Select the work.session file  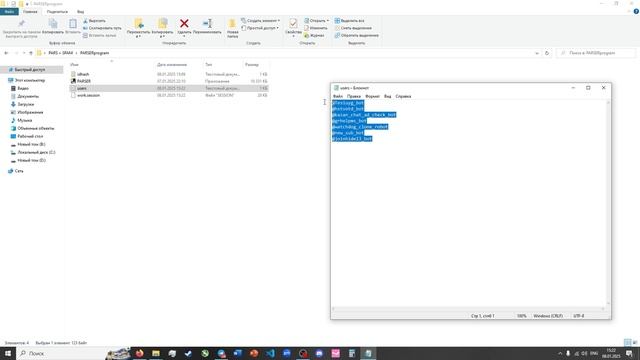(x=169, y=95)
